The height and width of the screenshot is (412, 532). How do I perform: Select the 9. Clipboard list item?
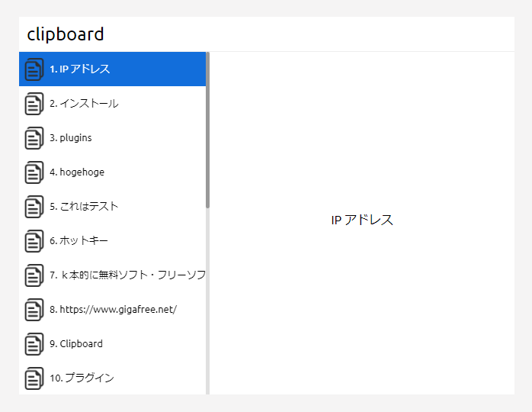tap(112, 344)
